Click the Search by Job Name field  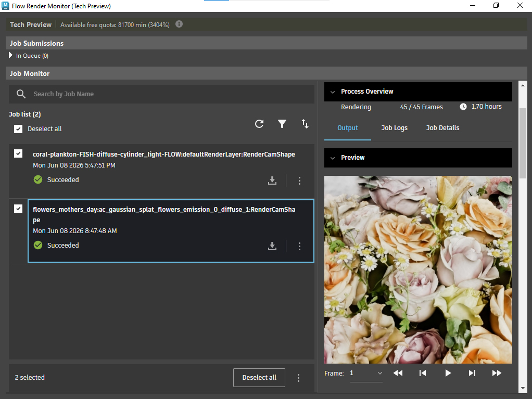click(161, 94)
